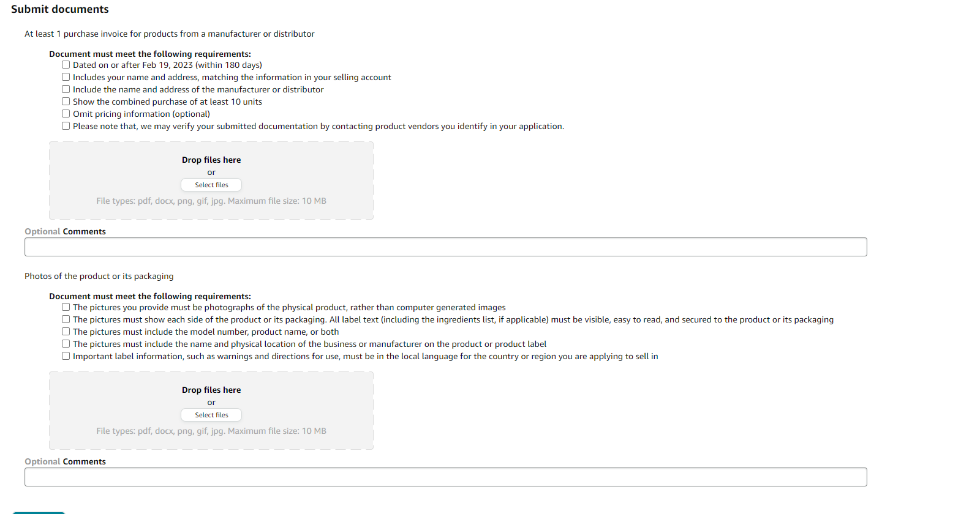
Task: Tick 'pictures must show each side of the product'
Action: tap(66, 319)
